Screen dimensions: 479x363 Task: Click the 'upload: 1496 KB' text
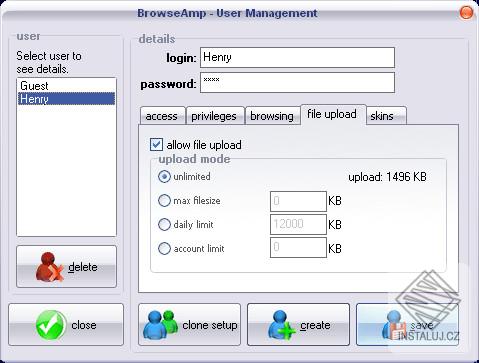(x=387, y=177)
